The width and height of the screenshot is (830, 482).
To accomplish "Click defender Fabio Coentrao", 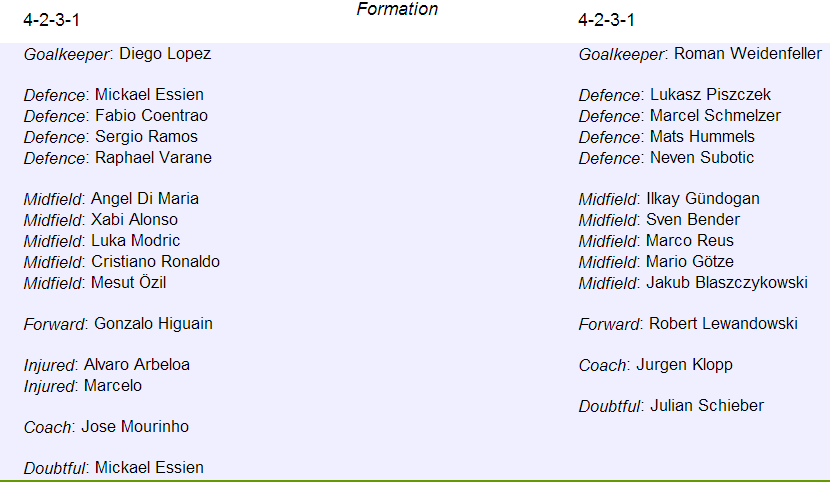I will click(x=151, y=115).
